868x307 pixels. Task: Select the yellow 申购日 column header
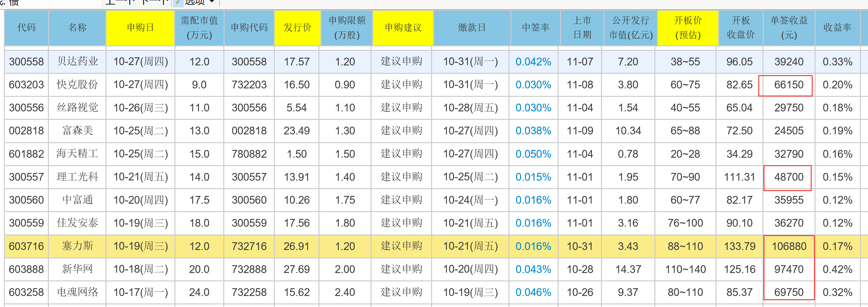pos(140,28)
